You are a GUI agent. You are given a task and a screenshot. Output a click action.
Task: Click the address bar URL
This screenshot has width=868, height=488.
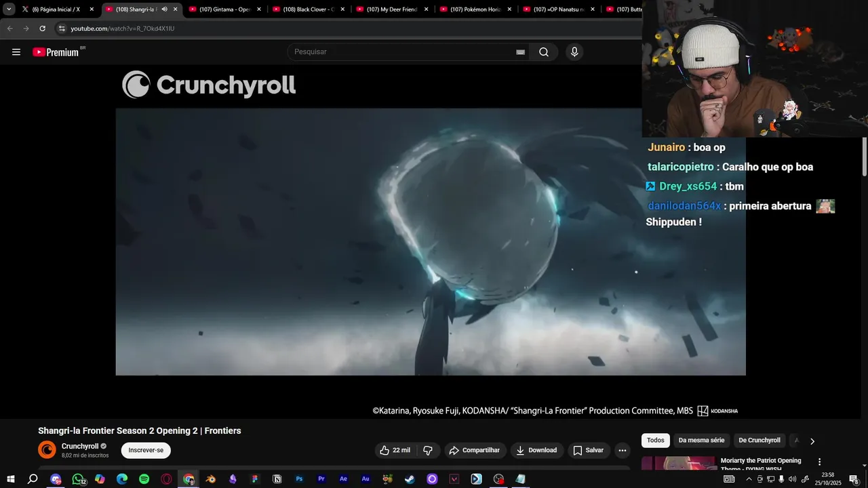(x=123, y=28)
